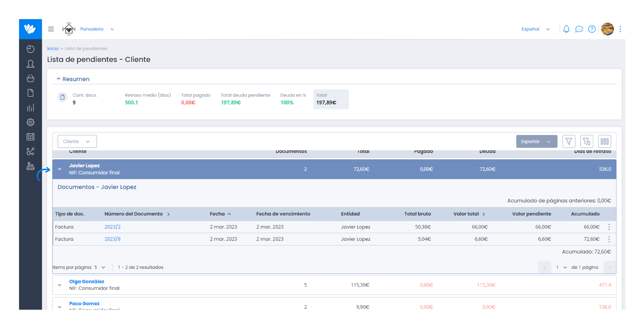Open row menu for invoice 2023/8
Image resolution: width=644 pixels, height=328 pixels.
[x=609, y=239]
